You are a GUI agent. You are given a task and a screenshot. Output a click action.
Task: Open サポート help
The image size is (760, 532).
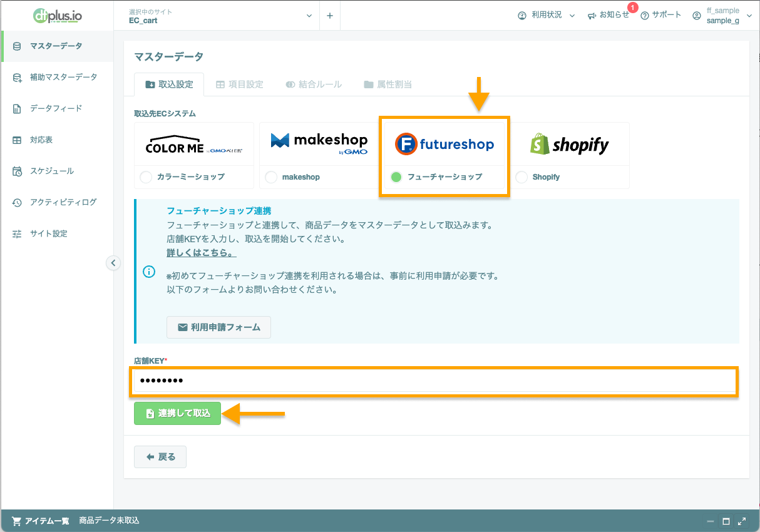click(661, 15)
